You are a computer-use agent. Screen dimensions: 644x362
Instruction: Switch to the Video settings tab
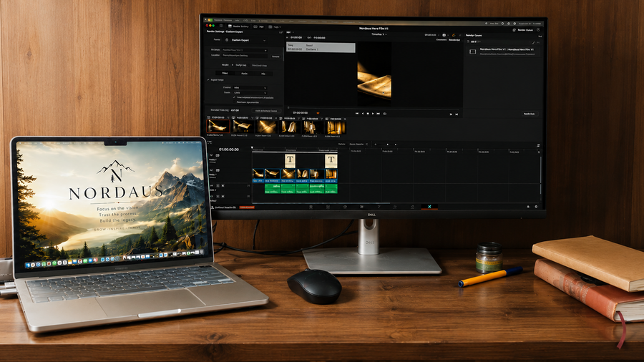(225, 73)
